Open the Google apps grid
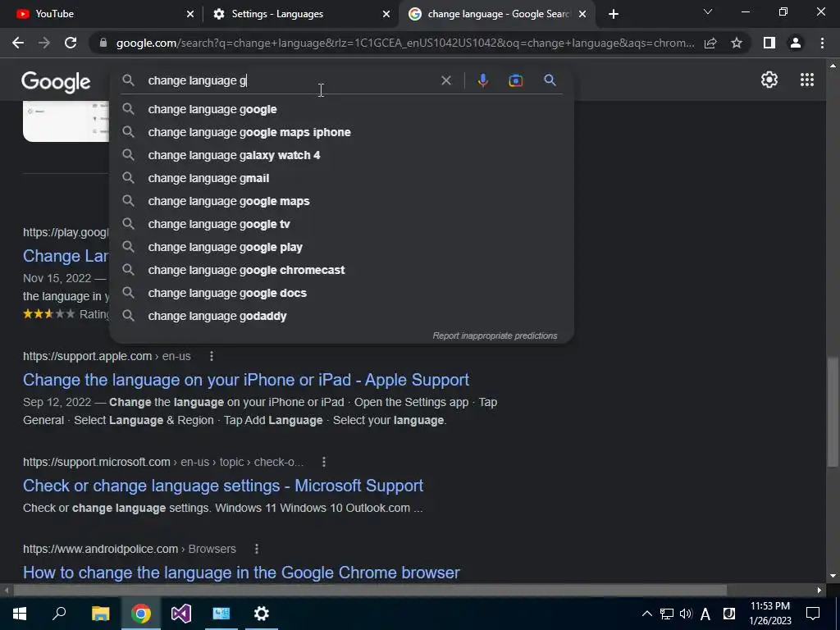The width and height of the screenshot is (840, 630). coord(807,80)
